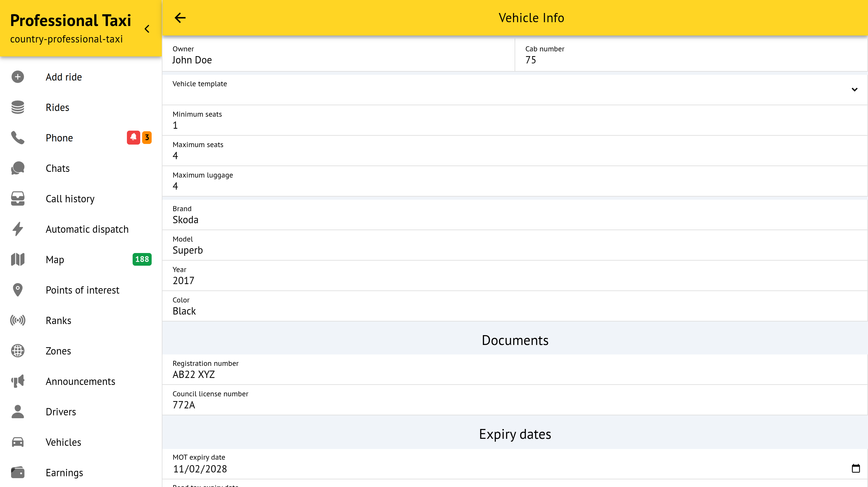The width and height of the screenshot is (868, 487).
Task: Open the MOT expiry date calendar picker
Action: (x=856, y=469)
